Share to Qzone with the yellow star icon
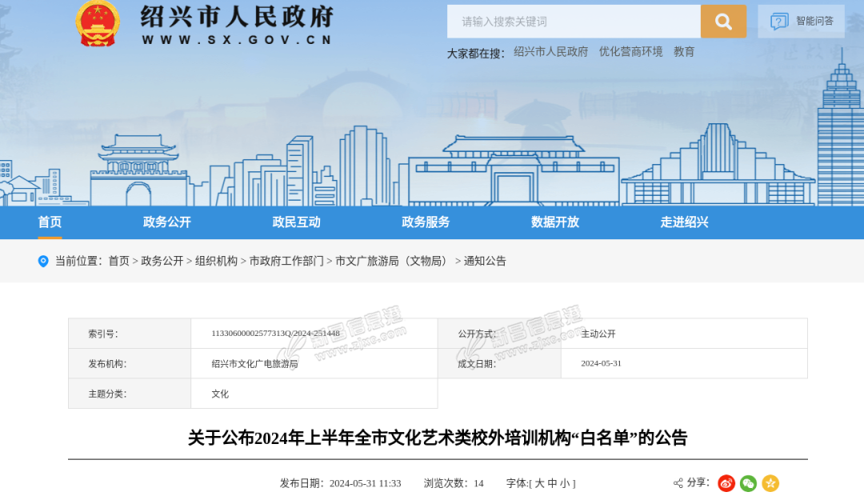864x504 pixels. pos(770,483)
